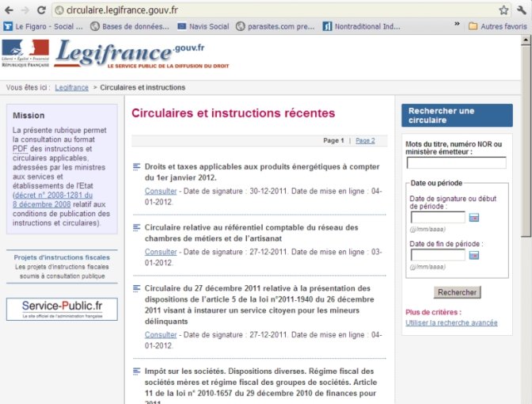
Task: Go to Page 2 link
Action: click(365, 140)
